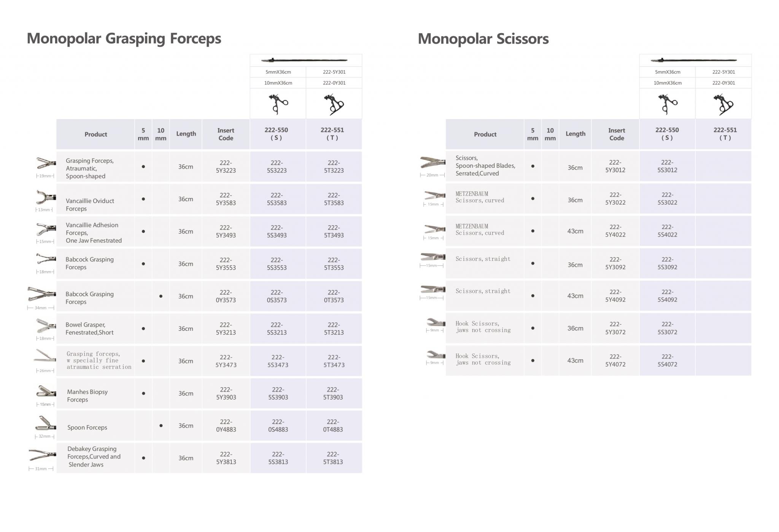Click the Spoon Forceps jaw image
The width and height of the screenshot is (779, 532).
pos(46,423)
